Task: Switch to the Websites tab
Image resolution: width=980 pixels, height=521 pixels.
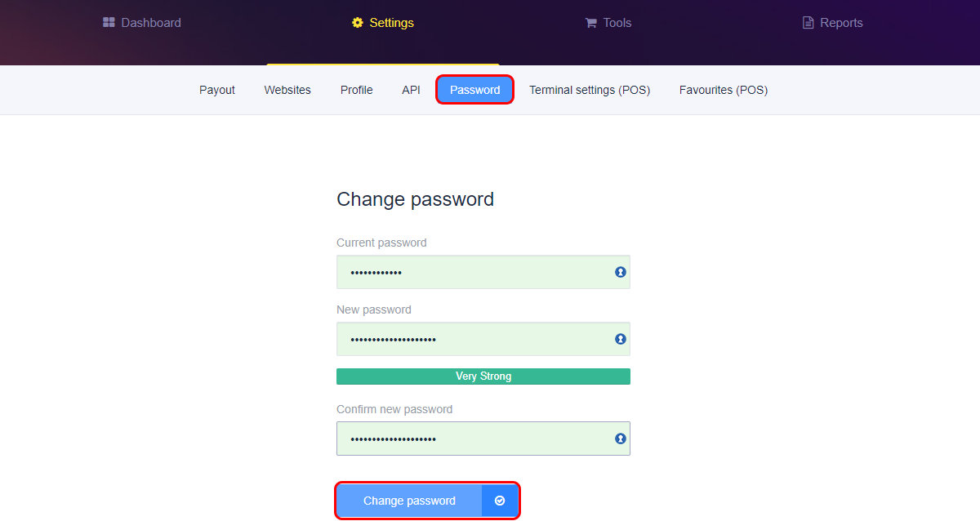Action: (287, 90)
